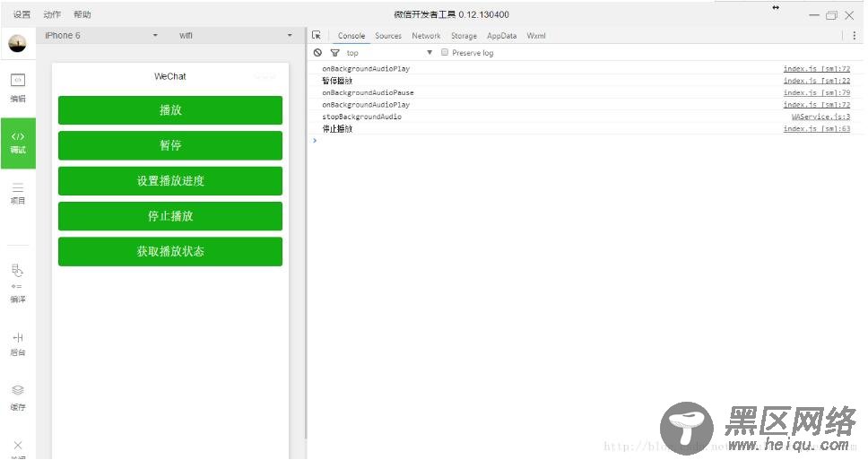Activate the element inspector arrow icon
Screen dimensions: 868x460
point(317,36)
